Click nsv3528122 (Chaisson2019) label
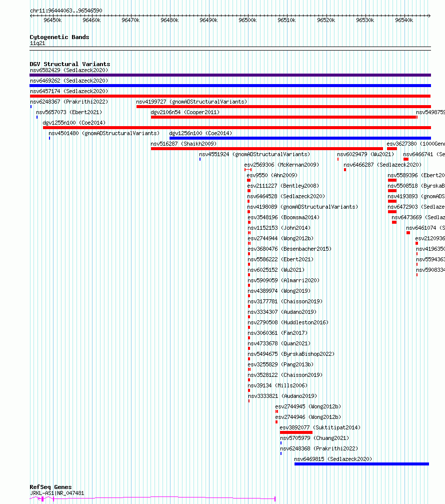445x504 pixels. click(x=285, y=375)
